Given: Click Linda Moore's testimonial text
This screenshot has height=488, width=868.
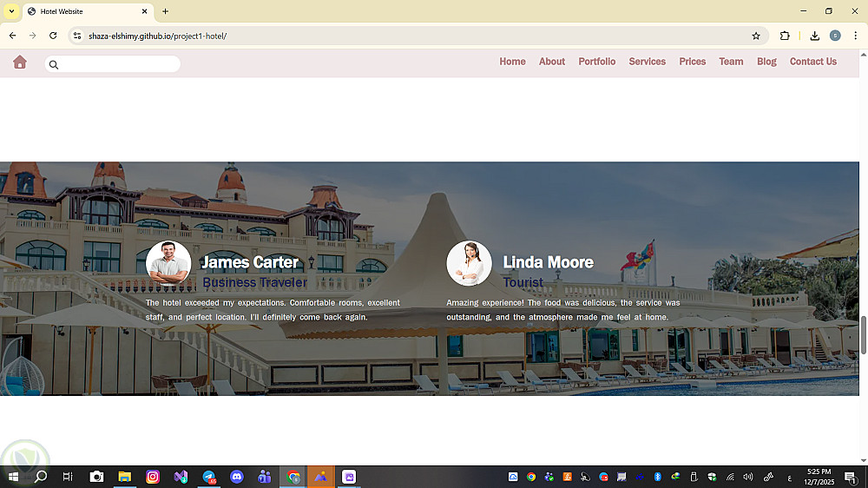Looking at the screenshot, I should [x=563, y=310].
